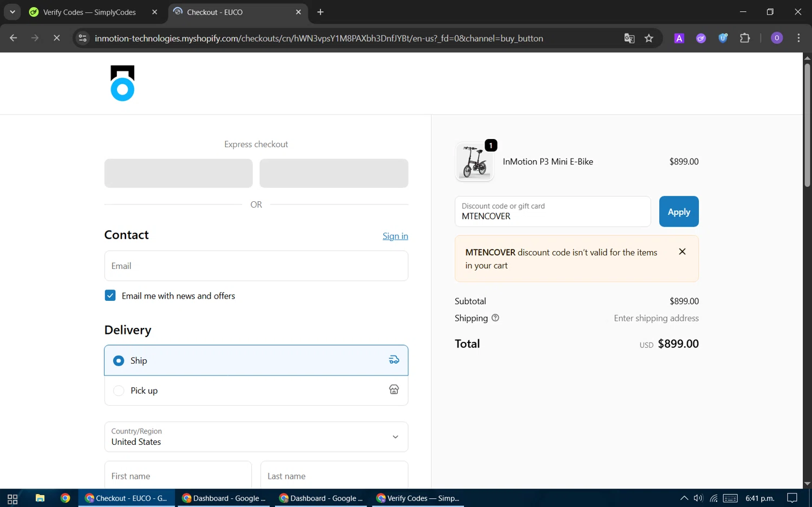
Task: Click the shipping help question mark icon
Action: coord(495,318)
